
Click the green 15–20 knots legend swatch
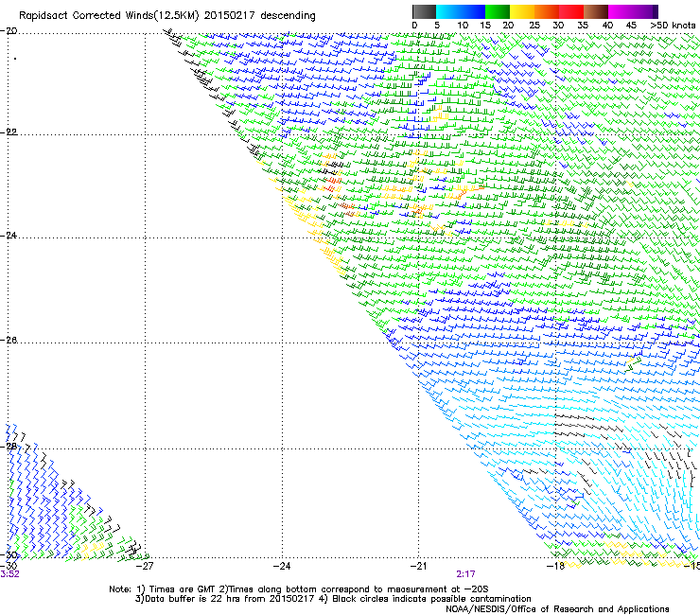(498, 11)
